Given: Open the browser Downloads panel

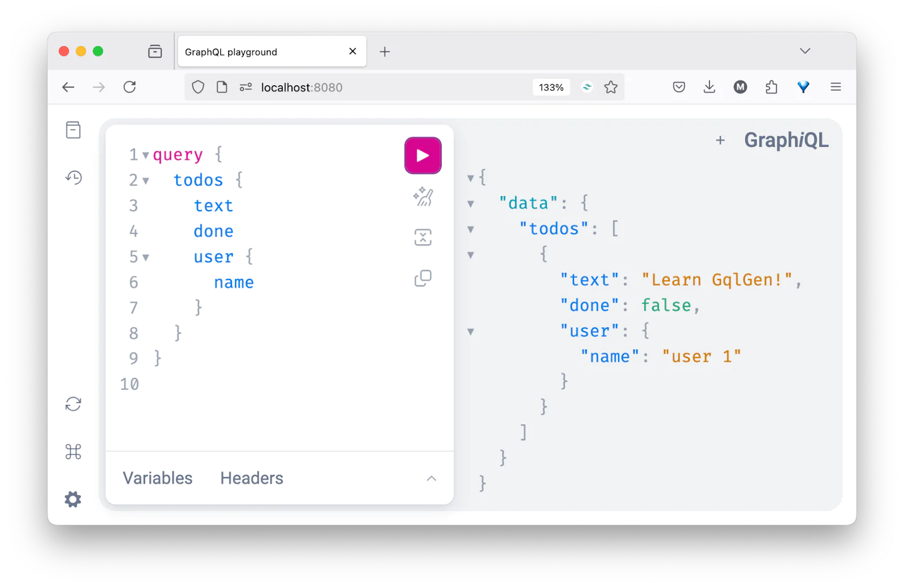Looking at the screenshot, I should pyautogui.click(x=709, y=87).
